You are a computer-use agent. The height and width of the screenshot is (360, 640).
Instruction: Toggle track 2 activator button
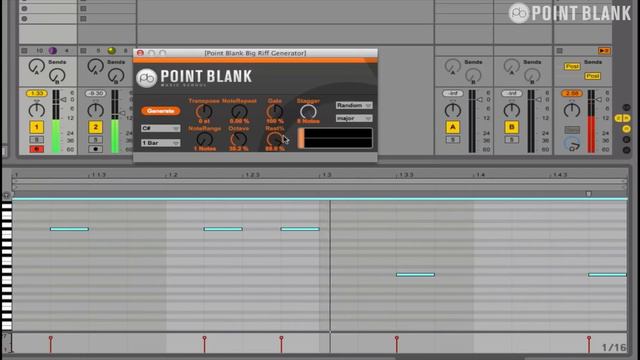96,127
